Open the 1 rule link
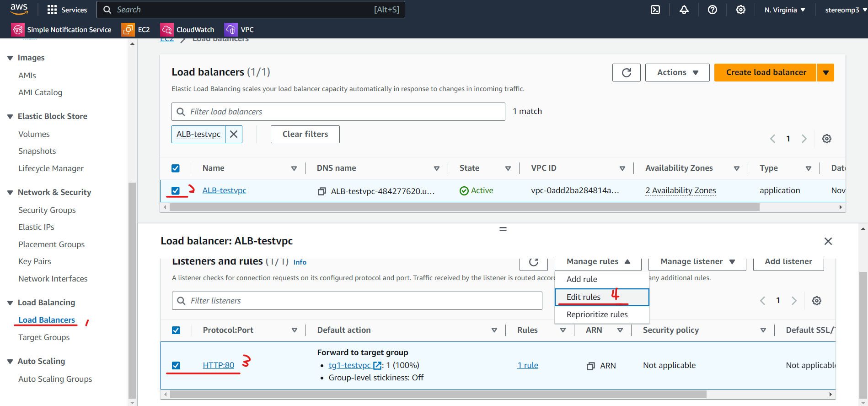 (x=528, y=365)
